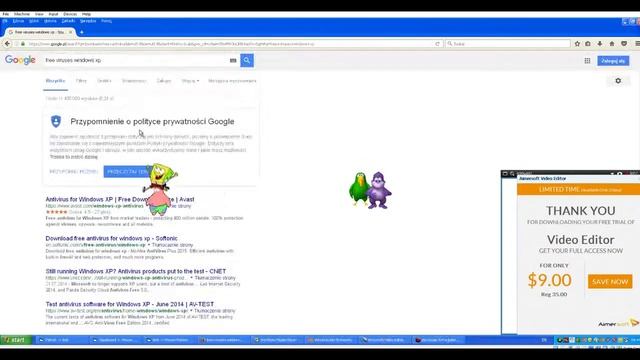
Task: Click the Firefox address bar URL
Action: (x=229, y=44)
